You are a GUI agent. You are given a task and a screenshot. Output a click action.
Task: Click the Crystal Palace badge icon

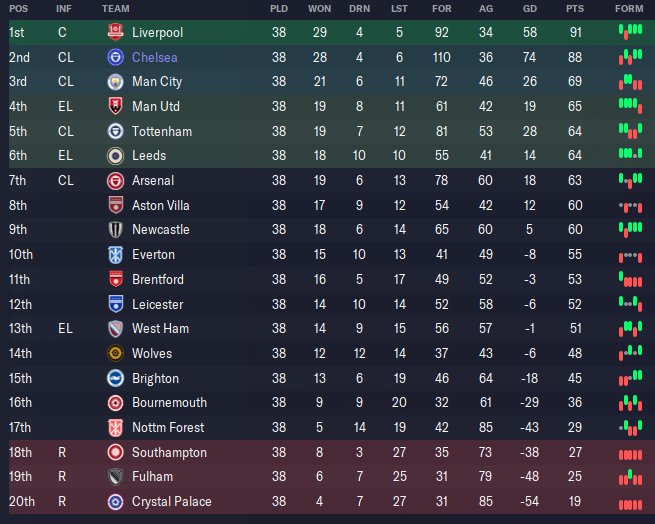click(115, 501)
